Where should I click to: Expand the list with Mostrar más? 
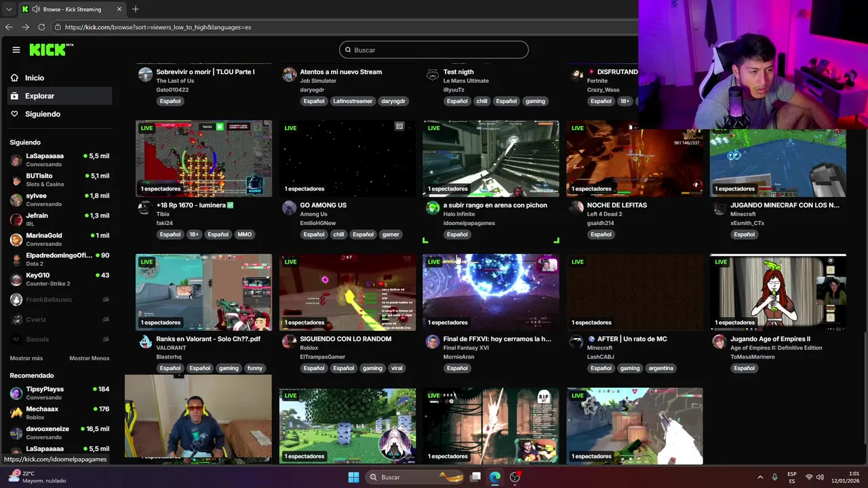(x=26, y=358)
